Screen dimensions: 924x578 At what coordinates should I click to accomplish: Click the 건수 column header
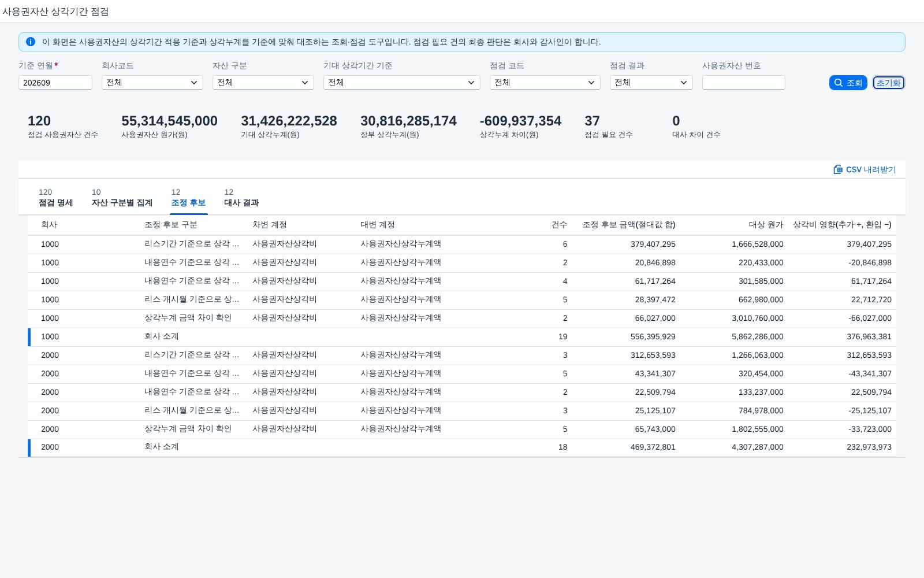(559, 225)
